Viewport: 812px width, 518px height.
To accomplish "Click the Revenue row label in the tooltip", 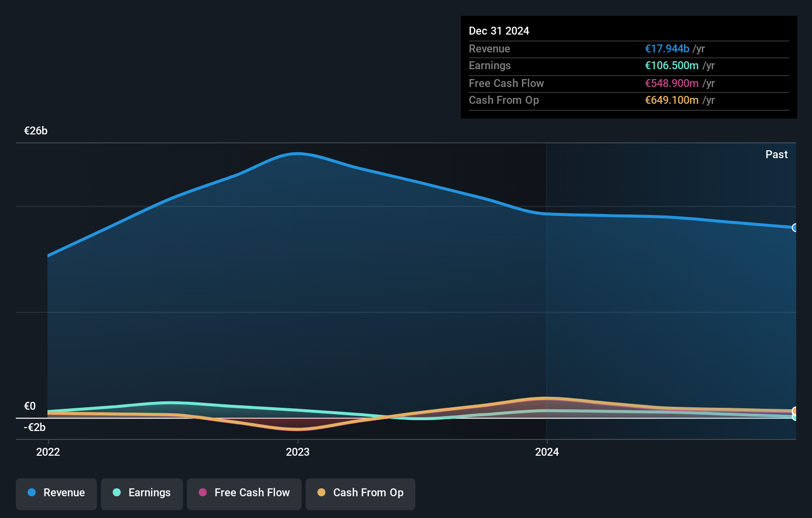I will [490, 48].
